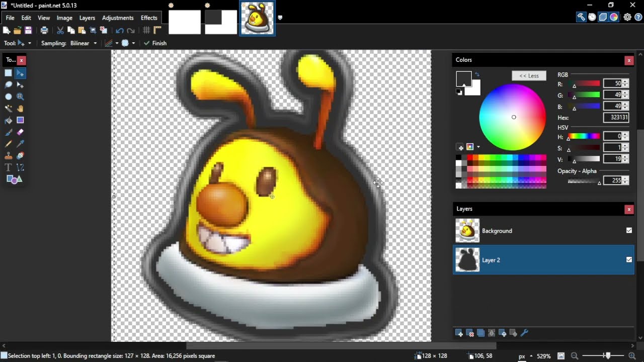644x362 pixels.
Task: Click the Zoom in magnifier
Action: point(632,356)
